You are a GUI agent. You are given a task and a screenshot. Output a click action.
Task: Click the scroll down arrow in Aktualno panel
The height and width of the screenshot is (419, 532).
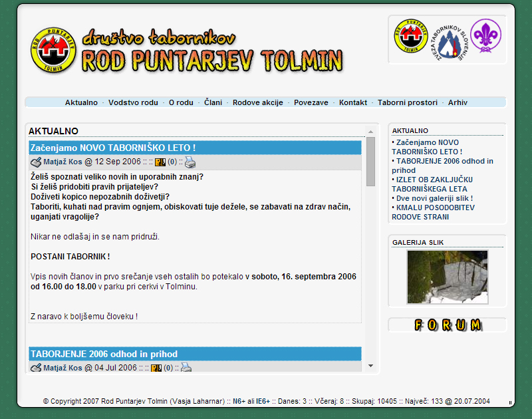371,366
